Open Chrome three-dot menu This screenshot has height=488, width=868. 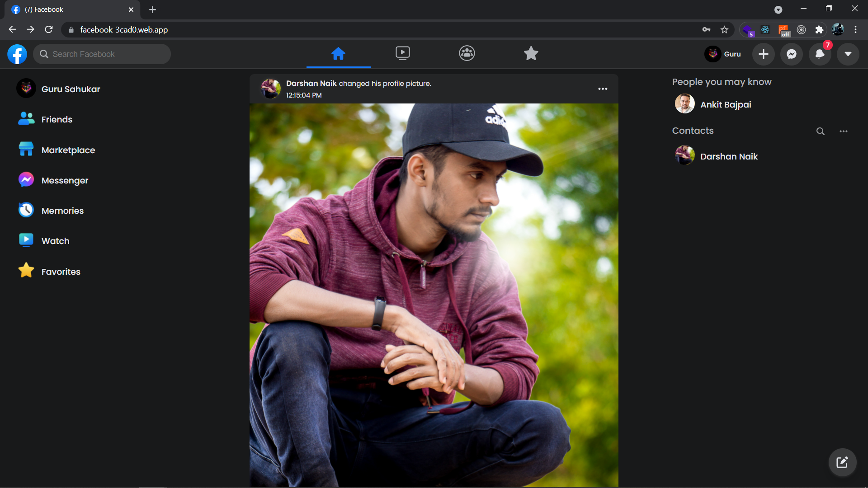(x=855, y=30)
